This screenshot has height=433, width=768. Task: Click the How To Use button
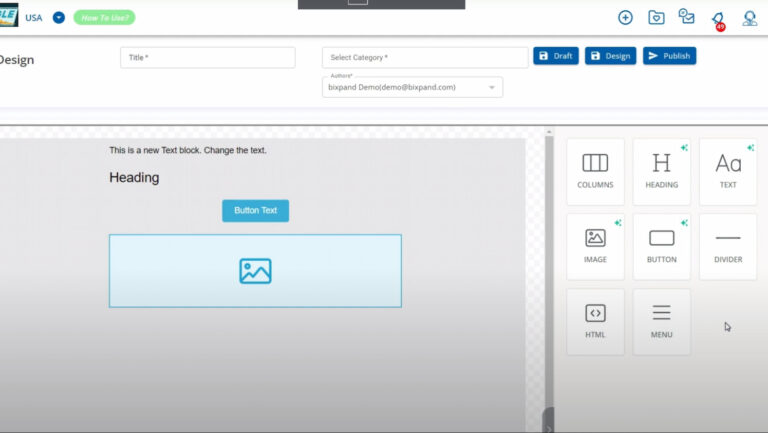[104, 18]
